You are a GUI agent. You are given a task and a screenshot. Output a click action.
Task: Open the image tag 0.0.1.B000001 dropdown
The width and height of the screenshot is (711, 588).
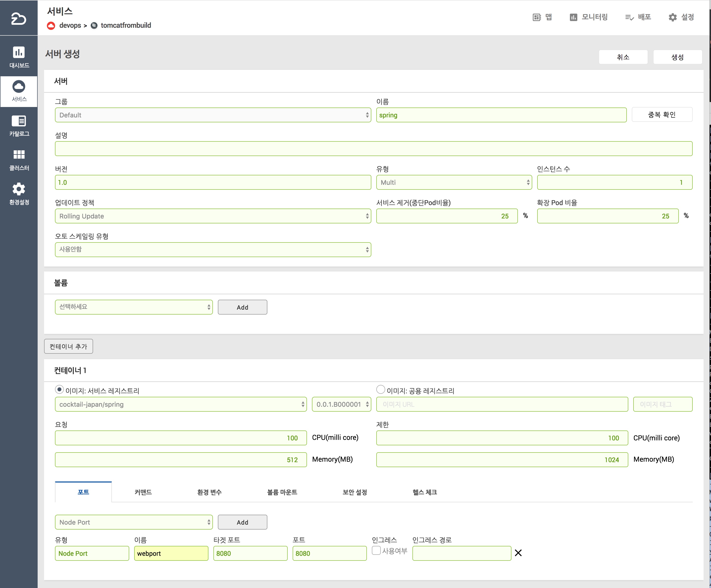(x=341, y=404)
